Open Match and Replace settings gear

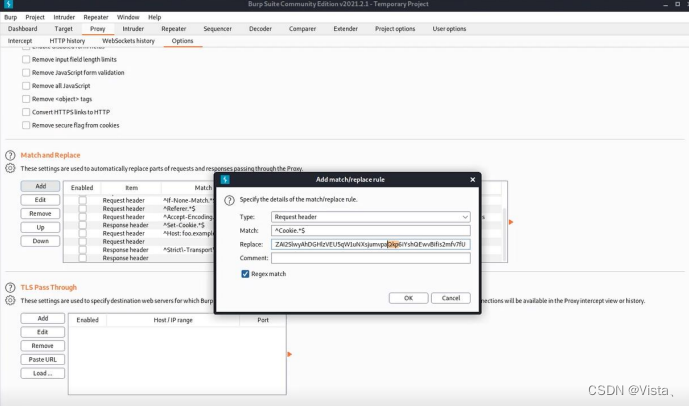click(10, 168)
